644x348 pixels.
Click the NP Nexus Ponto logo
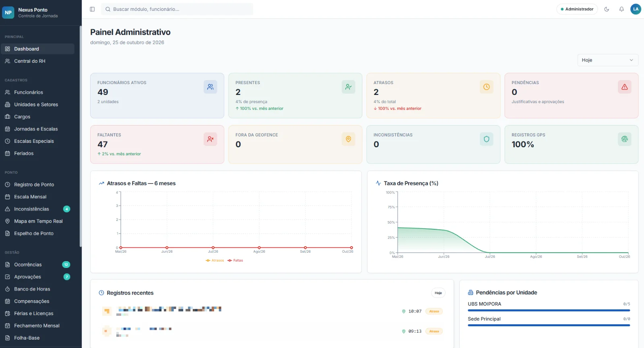pyautogui.click(x=8, y=12)
